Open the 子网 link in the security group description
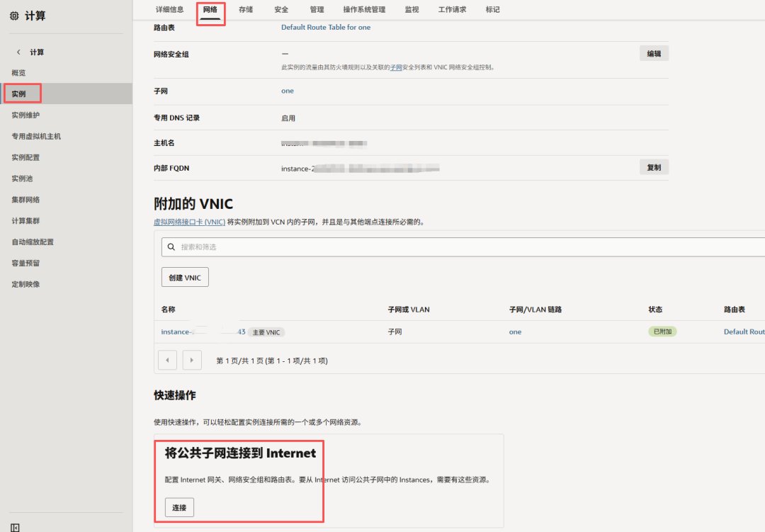This screenshot has height=532, width=765. pos(396,67)
